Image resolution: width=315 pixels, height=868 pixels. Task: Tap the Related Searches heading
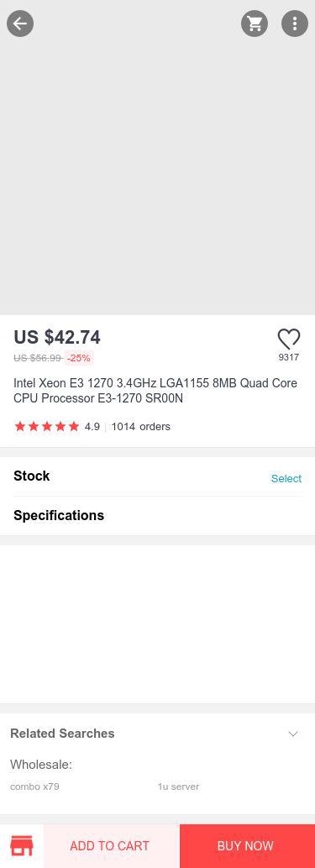coord(62,734)
